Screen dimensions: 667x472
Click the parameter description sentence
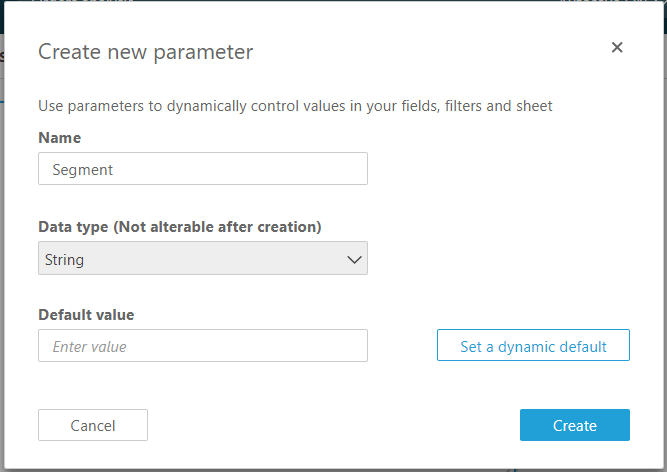295,105
